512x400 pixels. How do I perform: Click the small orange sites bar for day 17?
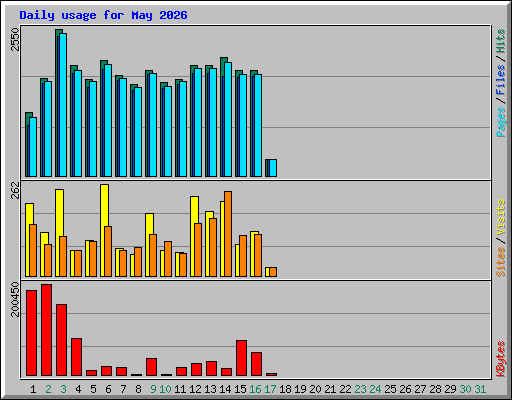tap(273, 272)
